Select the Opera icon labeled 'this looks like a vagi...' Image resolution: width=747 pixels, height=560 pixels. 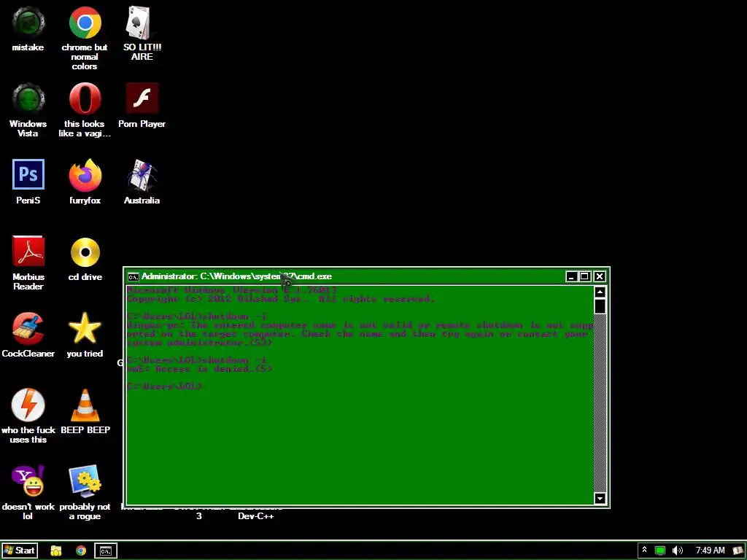(85, 99)
